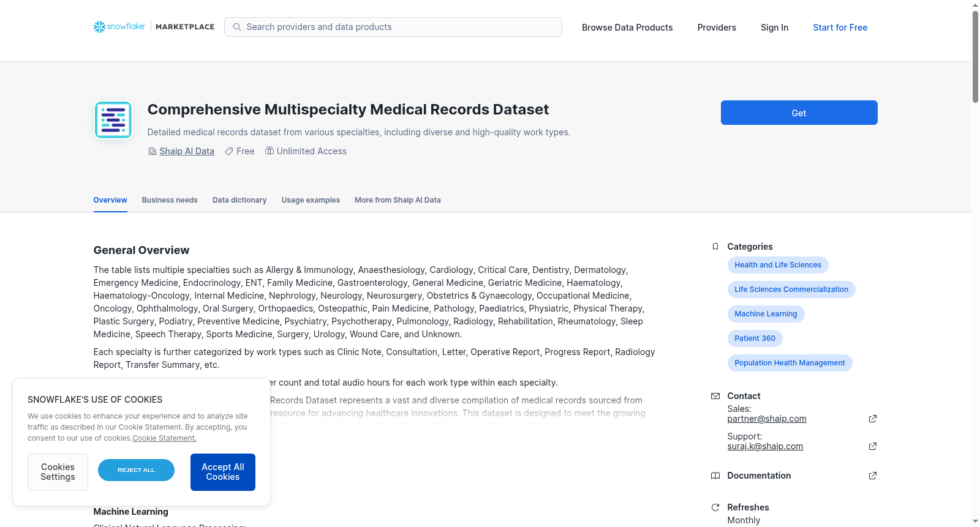This screenshot has width=980, height=527.
Task: Select the Machine Learning category chip
Action: 766,314
